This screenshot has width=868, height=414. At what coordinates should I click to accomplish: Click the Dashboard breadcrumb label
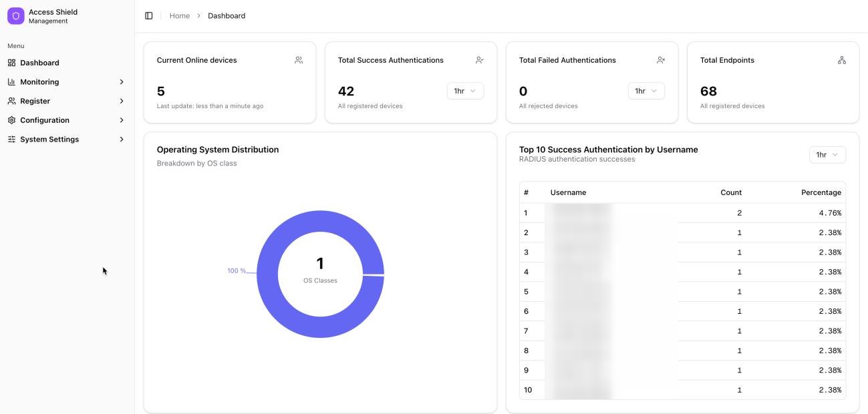click(x=227, y=16)
